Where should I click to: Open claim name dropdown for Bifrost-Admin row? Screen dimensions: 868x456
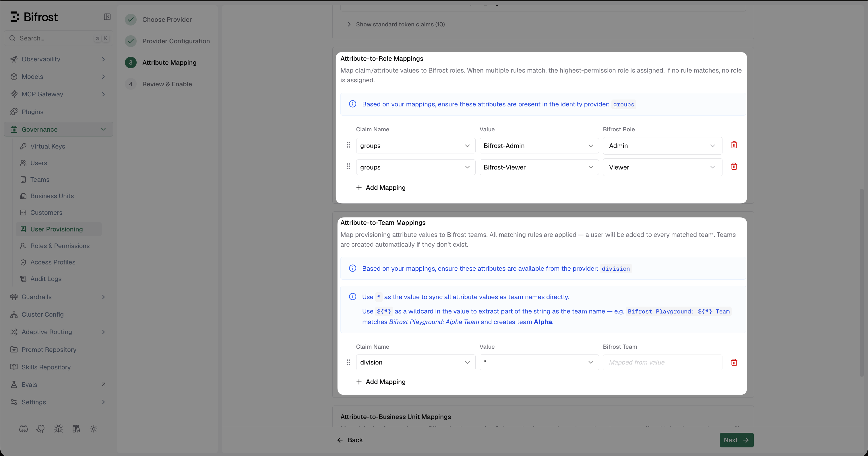(415, 146)
